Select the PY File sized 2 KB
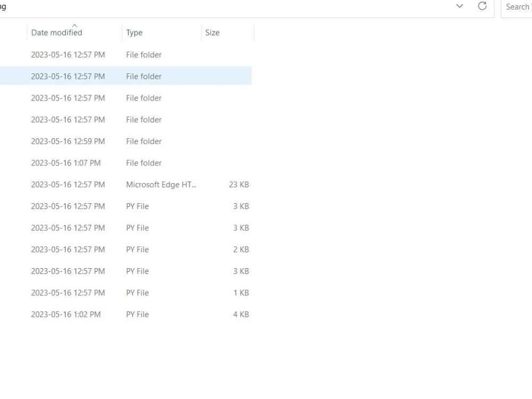Viewport: 532px width, 399px height. [126, 250]
